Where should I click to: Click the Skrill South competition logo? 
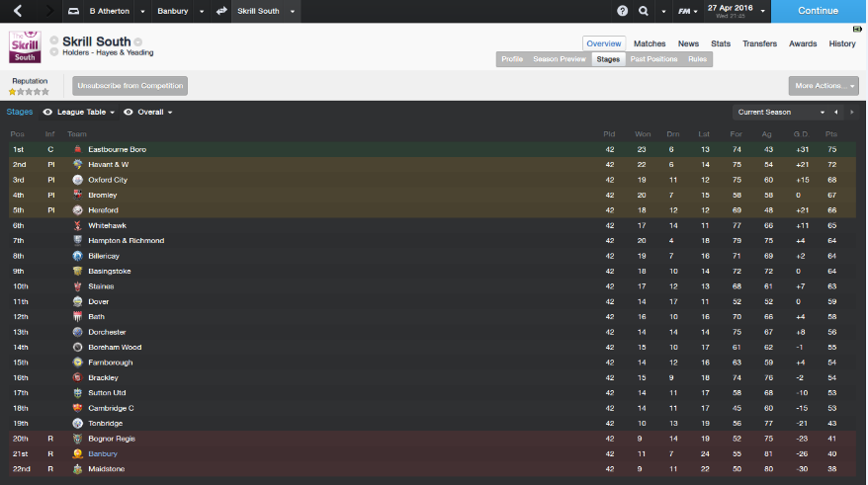(25, 46)
